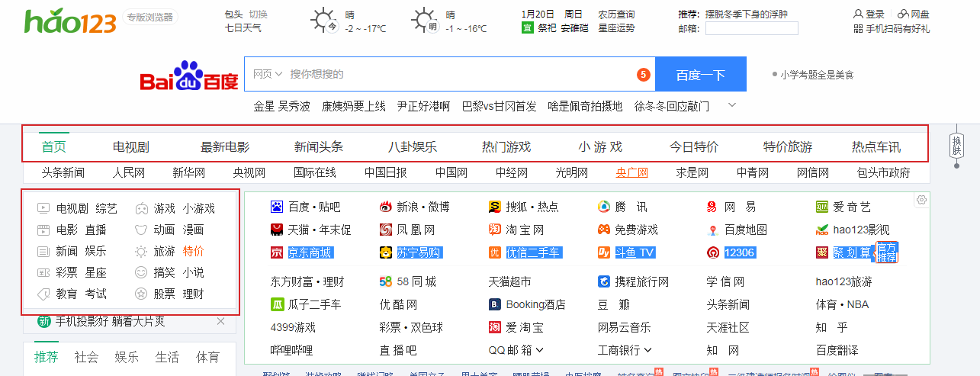Click the Booking酒店 icon
980x376 pixels.
tap(495, 304)
